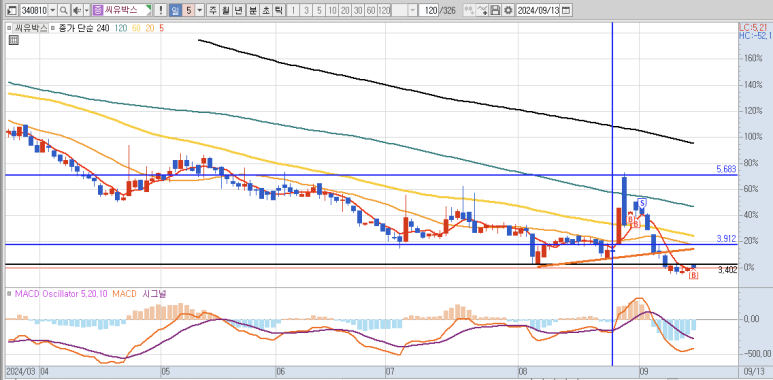Switch to the 년 yearly chart
Screen dimensions: 773x380
pos(238,10)
